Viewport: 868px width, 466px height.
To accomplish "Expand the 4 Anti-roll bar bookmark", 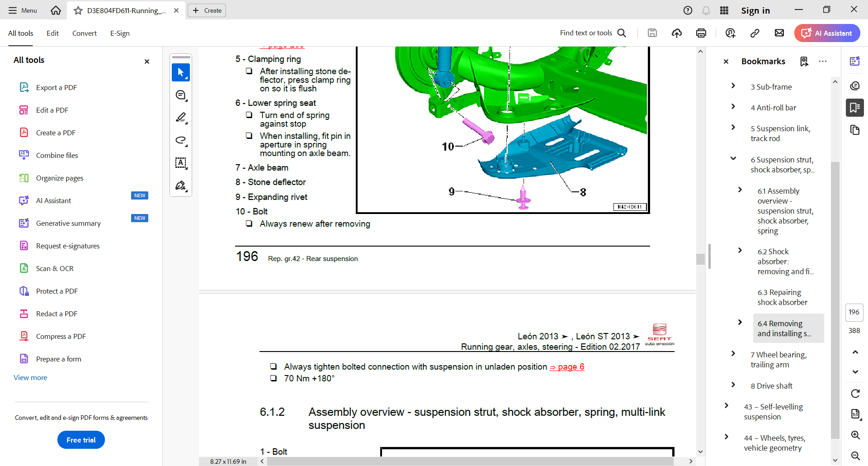I will click(733, 107).
